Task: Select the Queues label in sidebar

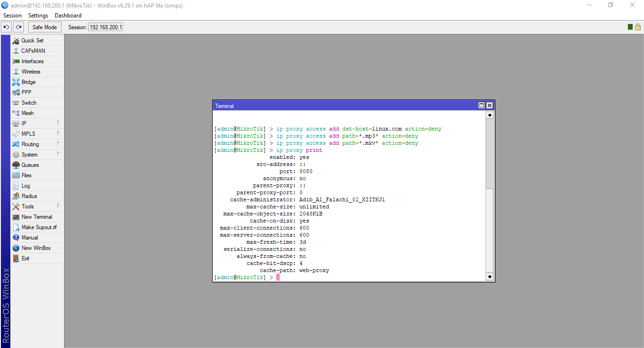Action: pos(30,165)
